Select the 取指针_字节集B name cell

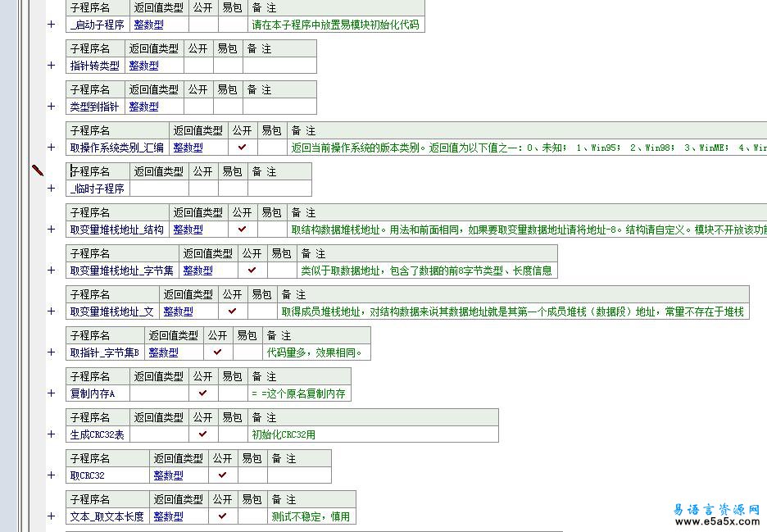pos(105,352)
